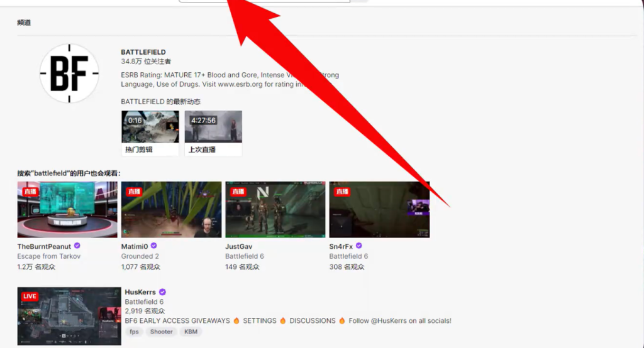Image resolution: width=644 pixels, height=348 pixels.
Task: Click Matimi0 verified badge icon
Action: pos(153,246)
